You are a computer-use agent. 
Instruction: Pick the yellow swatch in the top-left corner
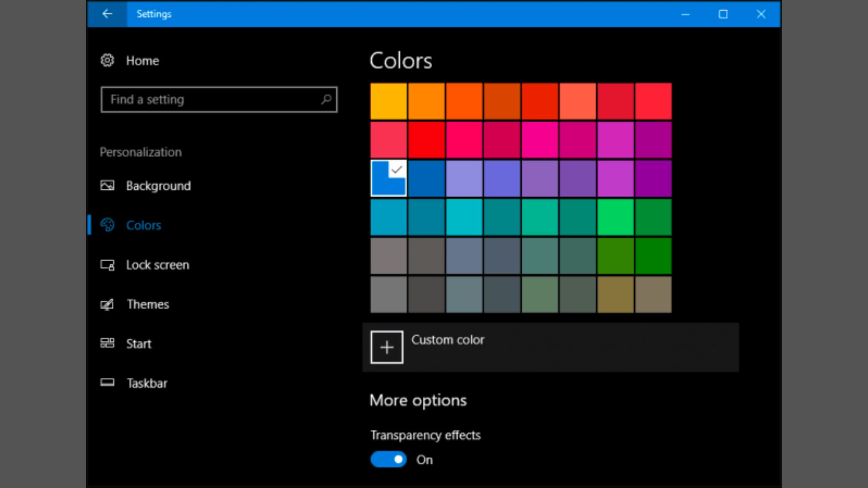[x=388, y=101]
